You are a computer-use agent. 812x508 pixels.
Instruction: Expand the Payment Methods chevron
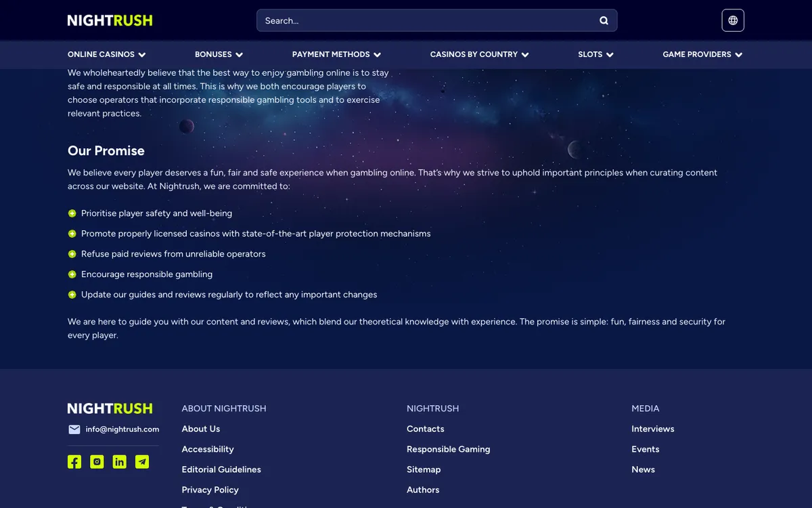[377, 55]
